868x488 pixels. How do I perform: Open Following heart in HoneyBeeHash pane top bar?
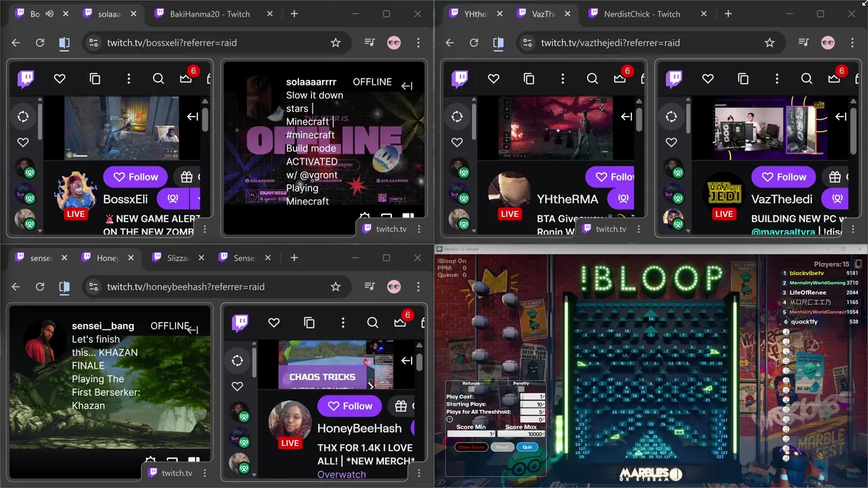click(274, 323)
